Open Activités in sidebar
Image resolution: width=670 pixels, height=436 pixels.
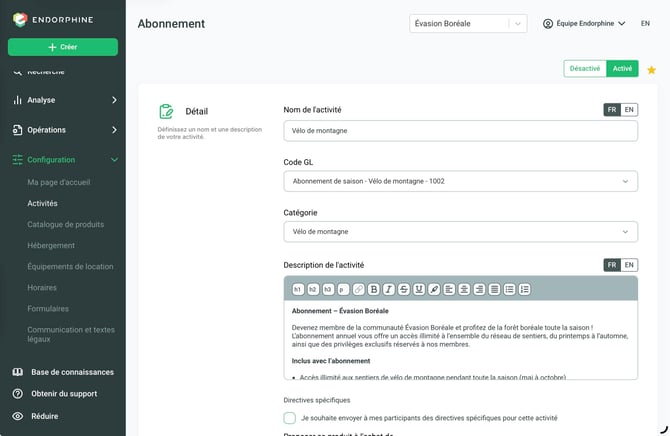(42, 203)
